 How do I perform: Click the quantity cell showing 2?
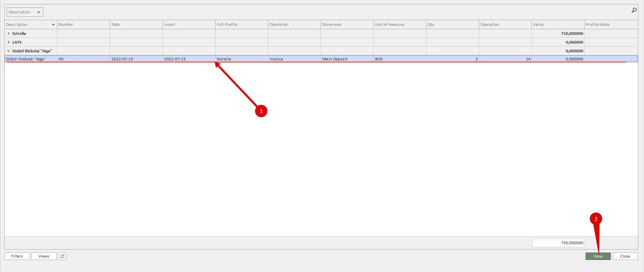[453, 59]
